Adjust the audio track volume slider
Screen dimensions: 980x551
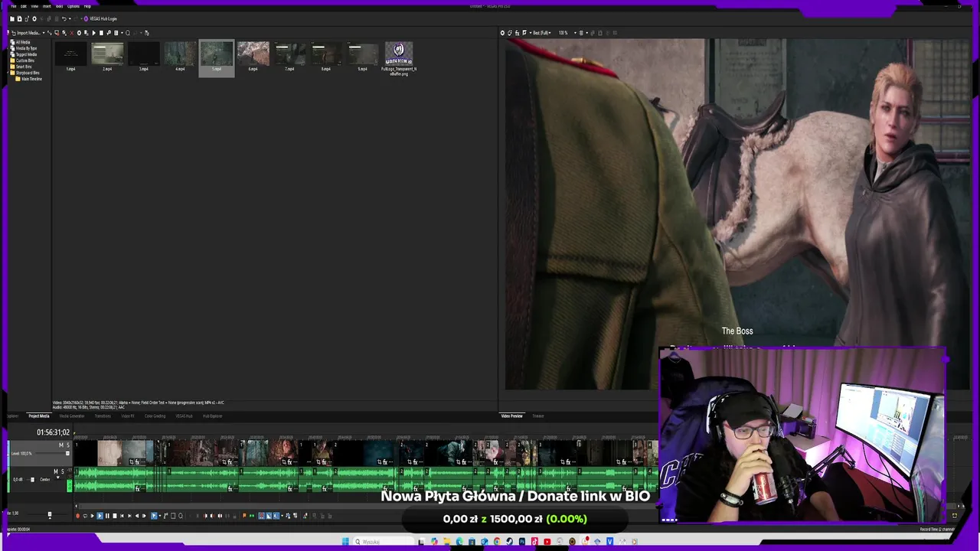[x=32, y=480]
